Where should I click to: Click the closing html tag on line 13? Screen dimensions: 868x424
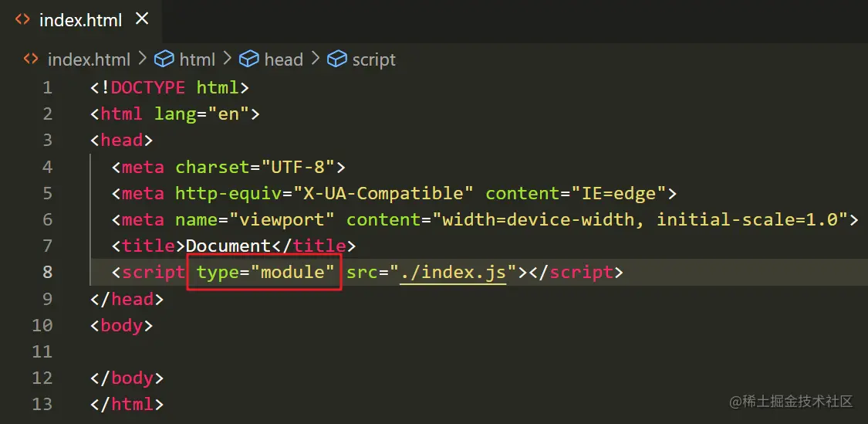coord(127,404)
